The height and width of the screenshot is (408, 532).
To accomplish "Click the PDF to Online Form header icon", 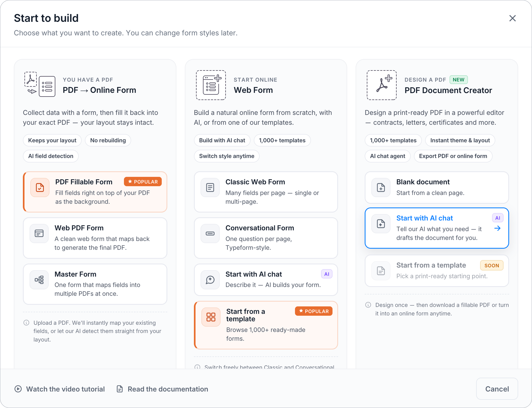I will 40,84.
